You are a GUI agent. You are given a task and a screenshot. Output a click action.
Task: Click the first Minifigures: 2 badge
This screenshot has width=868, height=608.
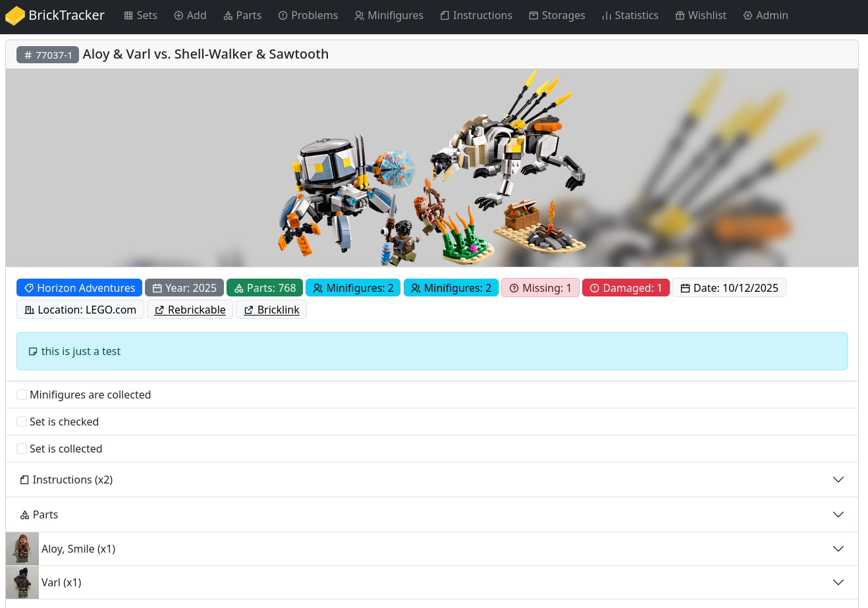click(x=353, y=288)
